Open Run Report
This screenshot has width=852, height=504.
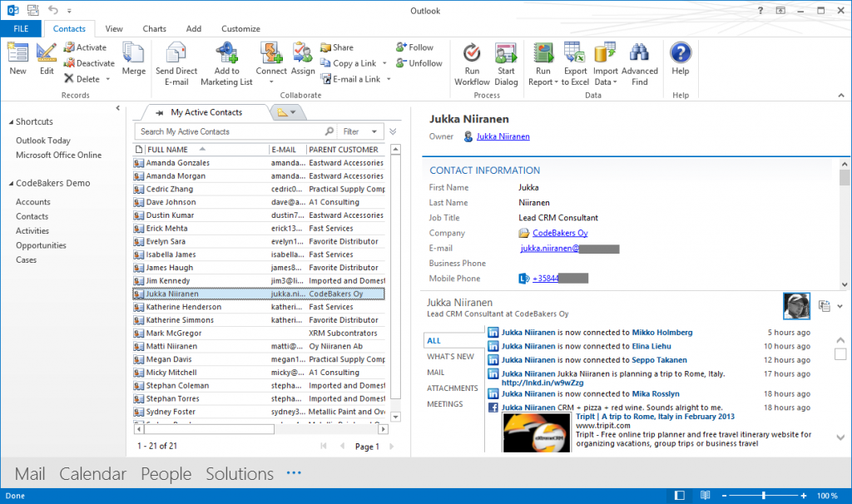(x=542, y=63)
